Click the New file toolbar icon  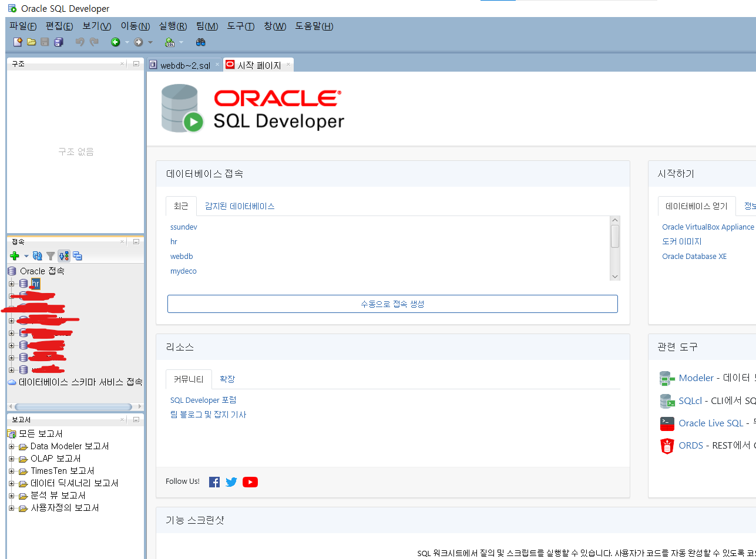(18, 42)
